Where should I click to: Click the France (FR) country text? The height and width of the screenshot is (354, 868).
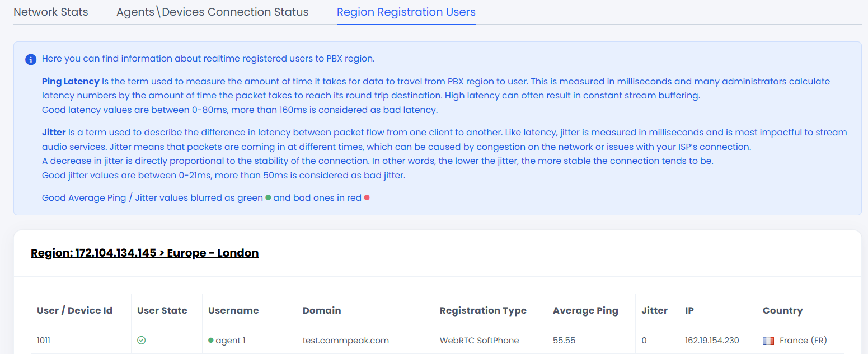(803, 340)
